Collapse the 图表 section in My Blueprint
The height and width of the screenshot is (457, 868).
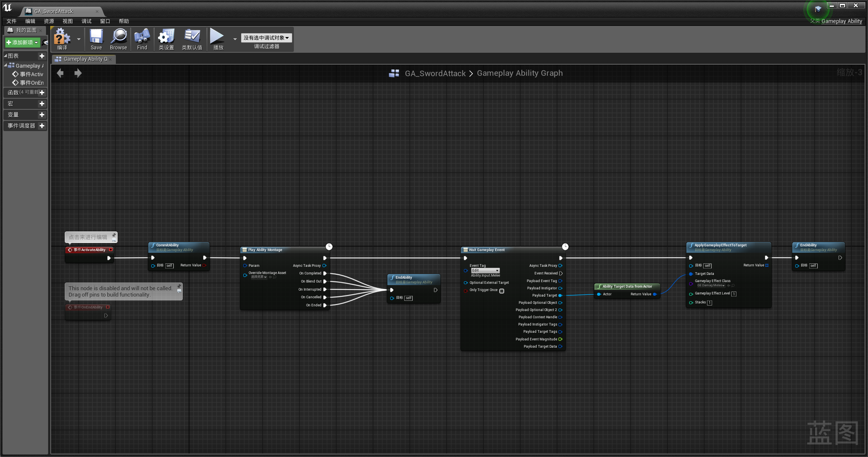[x=6, y=56]
